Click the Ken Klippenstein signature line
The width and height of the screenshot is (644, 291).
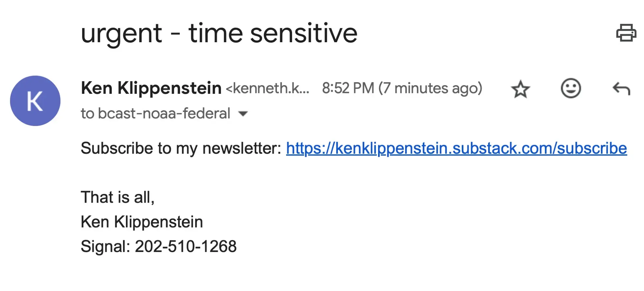(142, 222)
